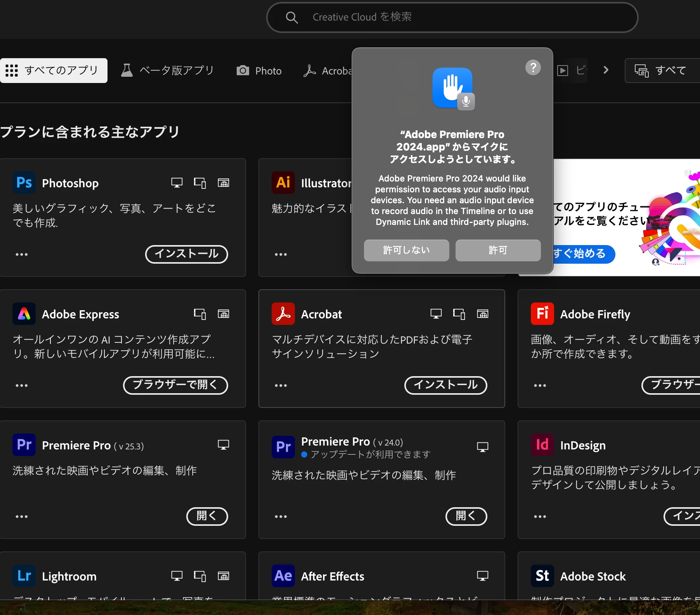Click the Lightroom app icon
This screenshot has height=615, width=700.
click(x=24, y=576)
